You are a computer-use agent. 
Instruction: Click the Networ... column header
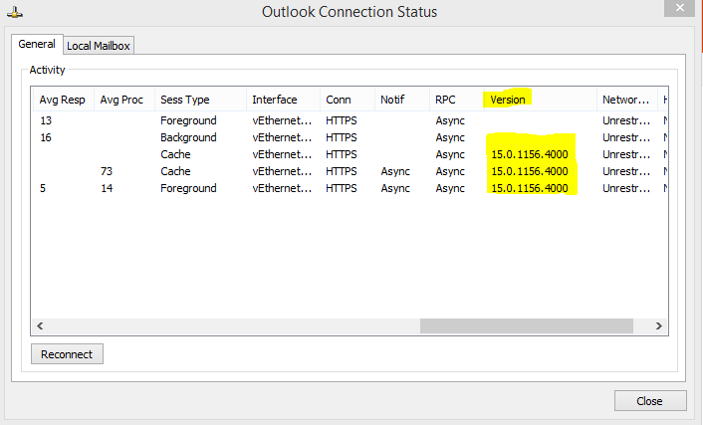click(625, 100)
